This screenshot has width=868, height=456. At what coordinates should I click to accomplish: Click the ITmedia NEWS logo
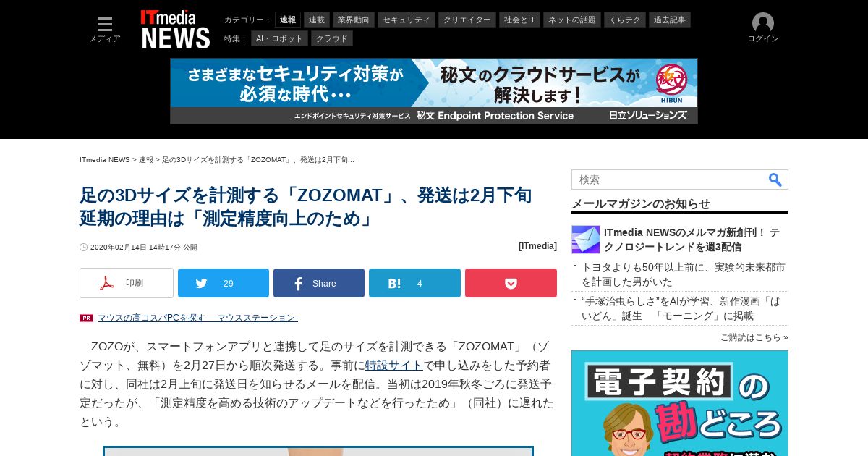click(175, 29)
